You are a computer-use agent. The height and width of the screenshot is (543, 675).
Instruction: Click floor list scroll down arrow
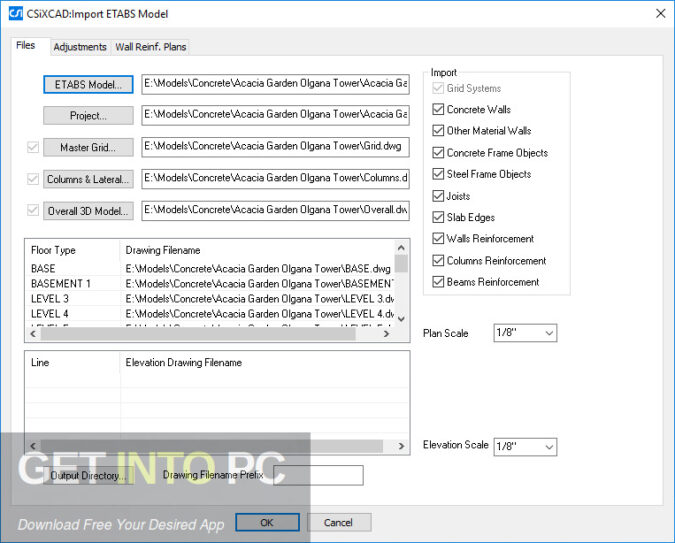click(401, 319)
